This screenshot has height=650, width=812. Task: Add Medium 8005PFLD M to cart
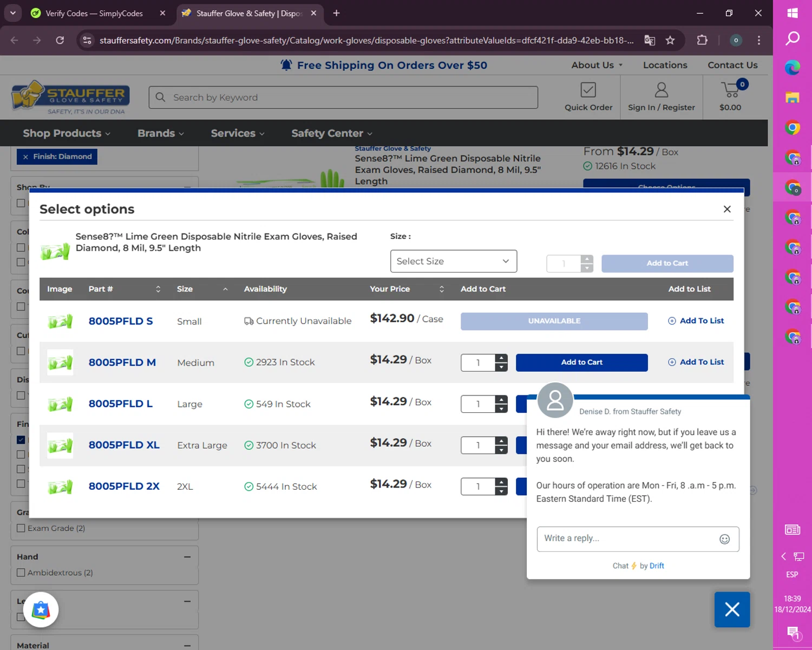click(581, 362)
